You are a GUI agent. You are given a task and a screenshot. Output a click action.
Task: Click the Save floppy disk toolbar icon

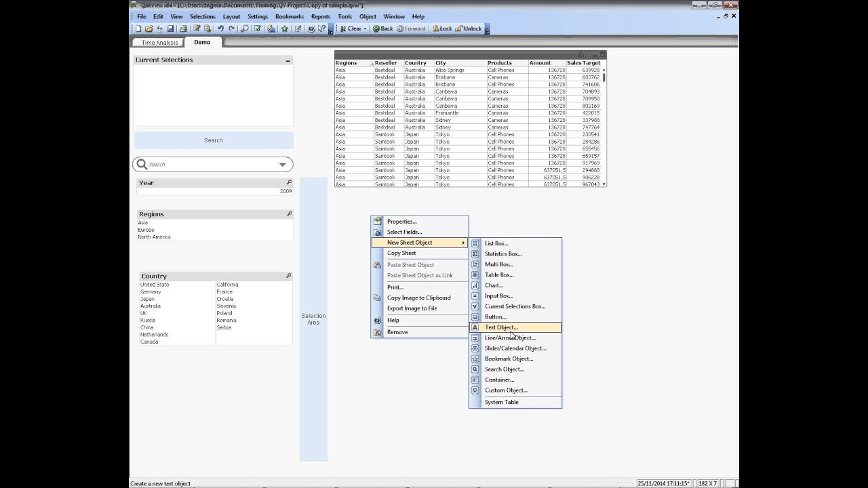click(x=170, y=28)
